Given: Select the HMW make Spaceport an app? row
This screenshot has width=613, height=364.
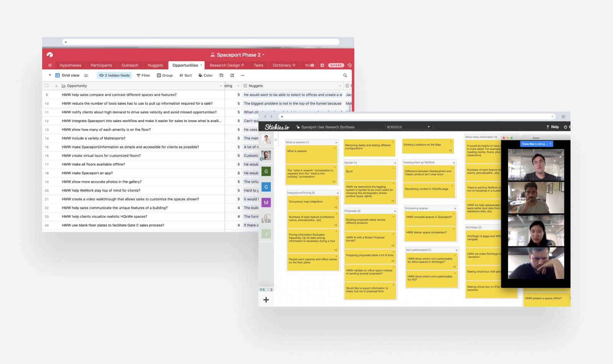Looking at the screenshot, I should tap(133, 173).
